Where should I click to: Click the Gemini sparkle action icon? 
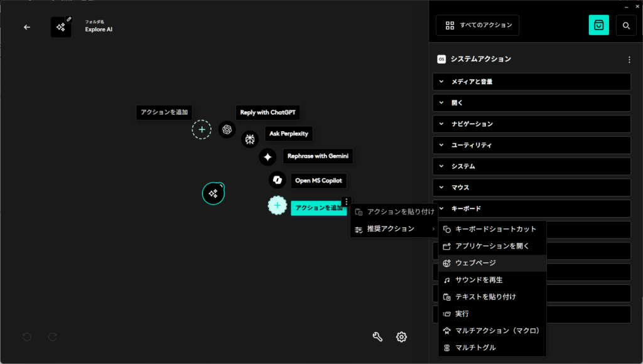(x=267, y=157)
